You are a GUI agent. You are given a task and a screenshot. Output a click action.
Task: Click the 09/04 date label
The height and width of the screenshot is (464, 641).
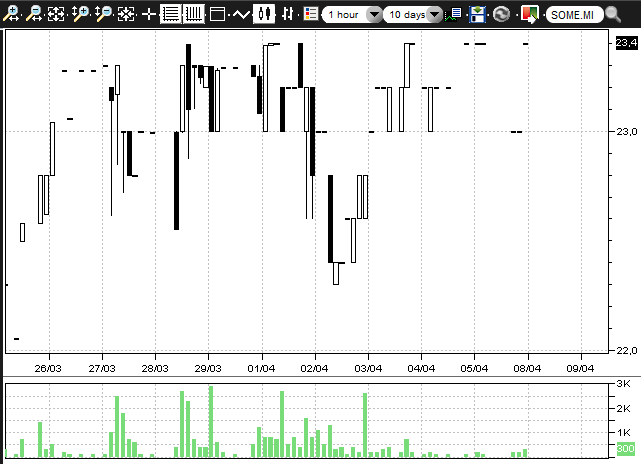(580, 368)
